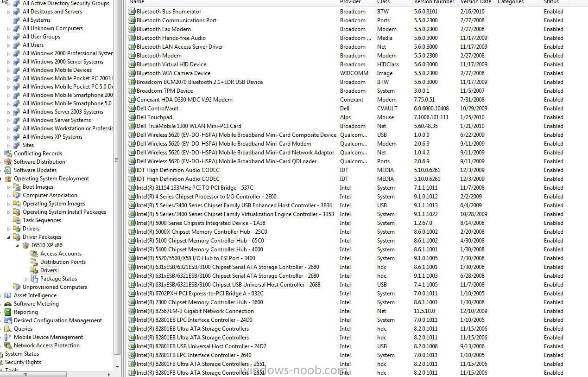Click the Boot Images folder icon

(x=17, y=187)
